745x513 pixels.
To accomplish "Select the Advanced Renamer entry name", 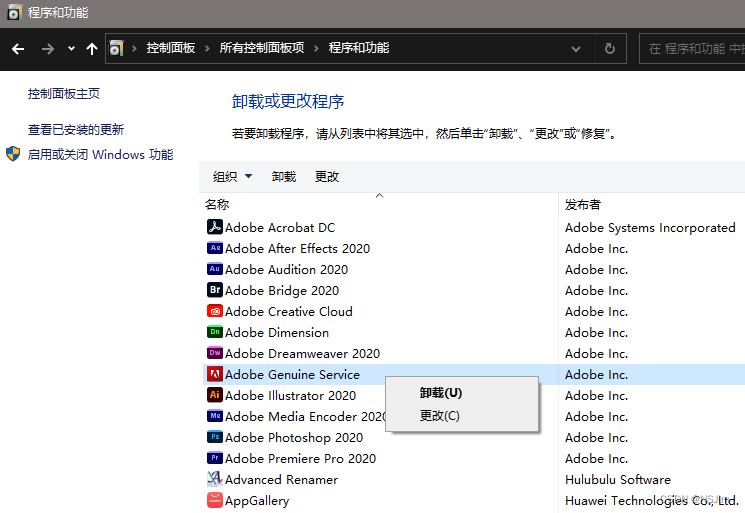I will click(x=281, y=479).
